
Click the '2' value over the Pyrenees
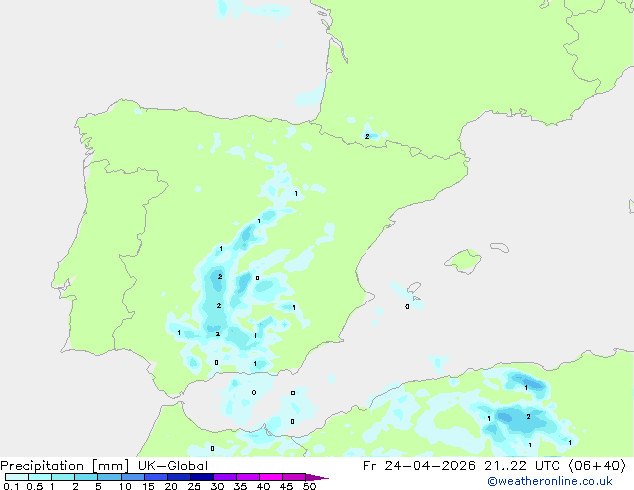pos(367,137)
